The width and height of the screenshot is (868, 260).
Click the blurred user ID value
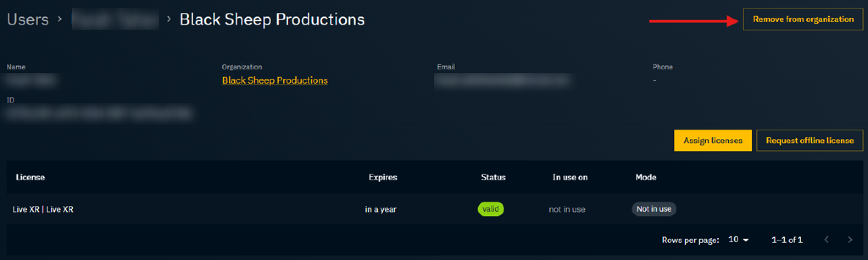pyautogui.click(x=100, y=113)
